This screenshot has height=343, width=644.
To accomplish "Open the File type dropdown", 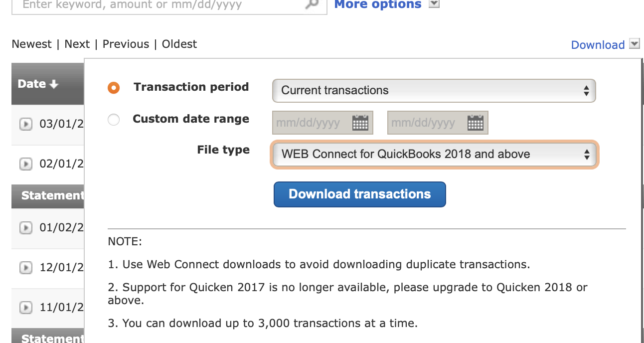I will (x=434, y=155).
